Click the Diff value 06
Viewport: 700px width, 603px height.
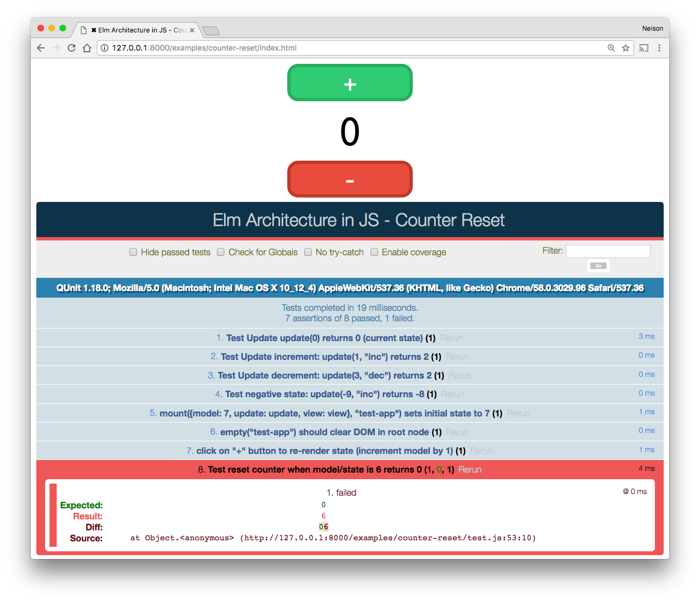(324, 527)
